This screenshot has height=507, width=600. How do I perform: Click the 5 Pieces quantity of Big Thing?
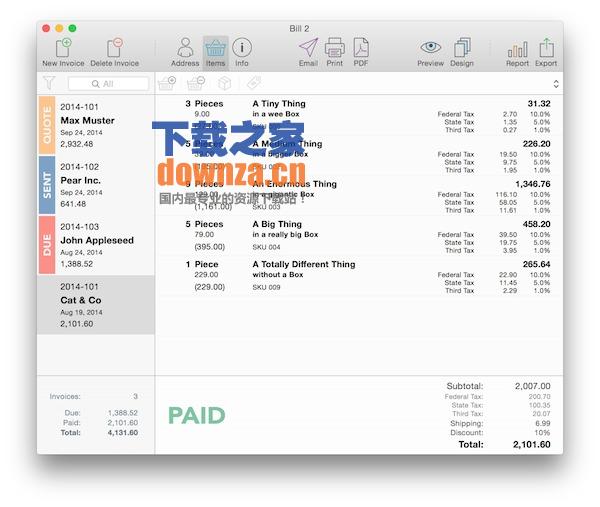tap(204, 224)
